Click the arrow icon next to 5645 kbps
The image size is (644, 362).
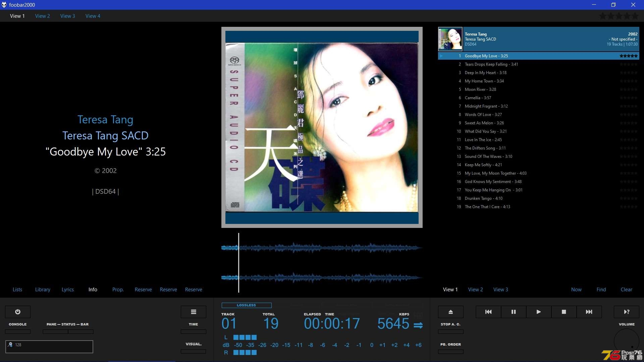418,325
